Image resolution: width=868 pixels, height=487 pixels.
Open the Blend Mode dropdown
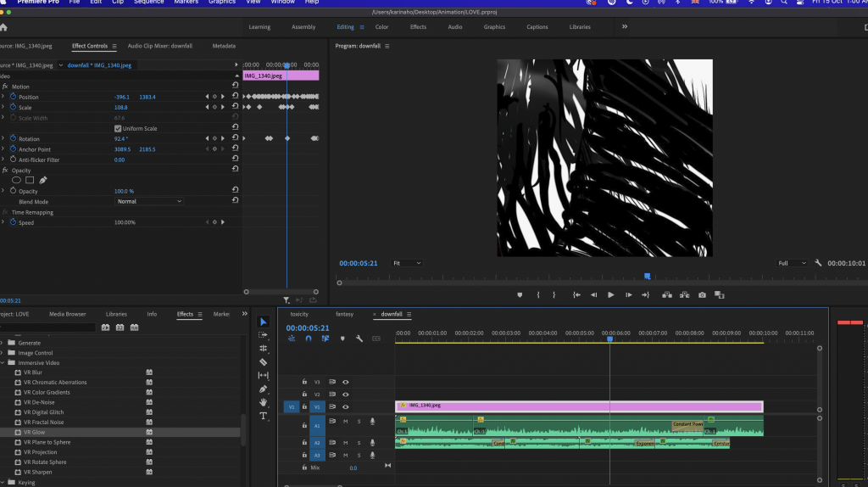[149, 201]
